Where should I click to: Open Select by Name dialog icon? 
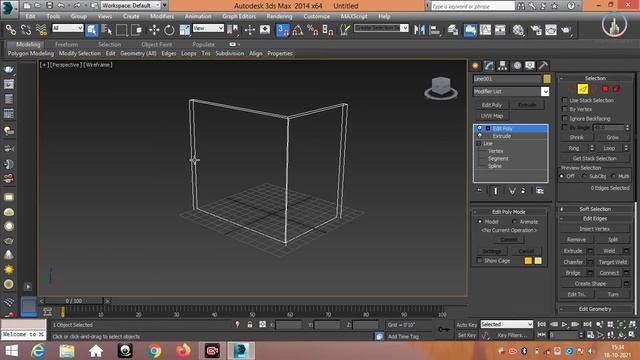[107, 30]
